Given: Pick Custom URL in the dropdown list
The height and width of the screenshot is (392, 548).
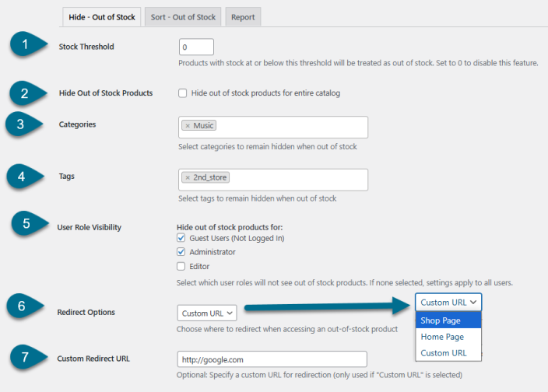Looking at the screenshot, I should (x=448, y=353).
